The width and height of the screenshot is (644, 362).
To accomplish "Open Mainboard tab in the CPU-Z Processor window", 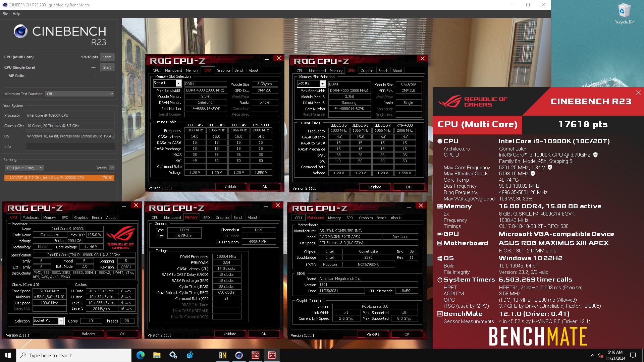I will coord(31,218).
